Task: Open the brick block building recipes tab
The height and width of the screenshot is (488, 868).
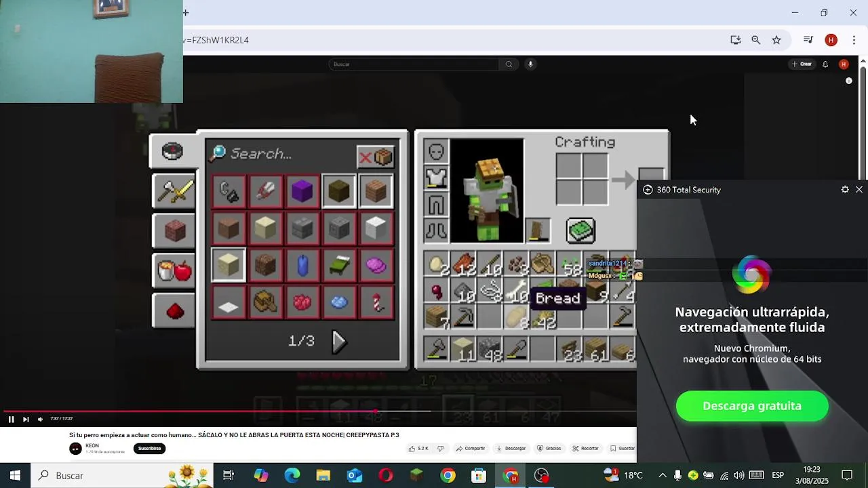Action: point(175,230)
